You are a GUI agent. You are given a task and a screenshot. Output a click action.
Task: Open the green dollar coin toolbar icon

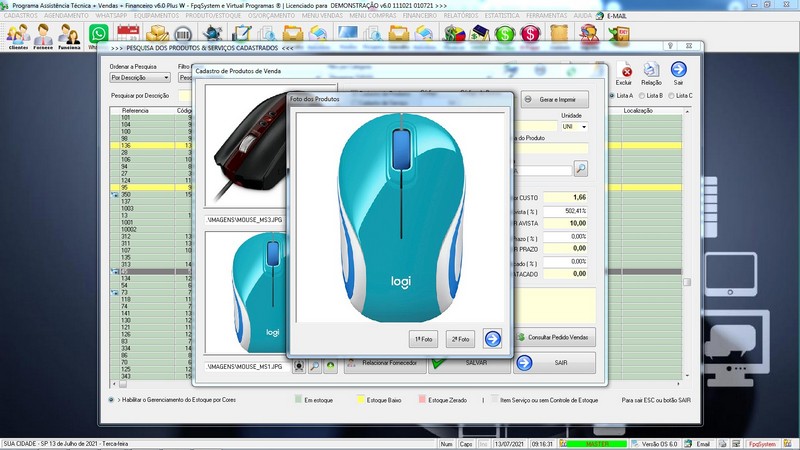coord(505,34)
